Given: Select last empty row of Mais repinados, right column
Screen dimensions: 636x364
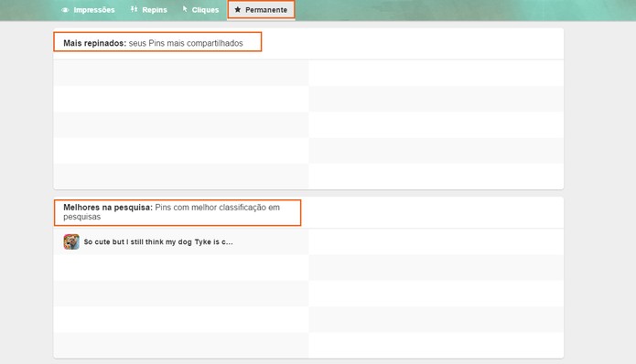Looking at the screenshot, I should click(x=436, y=177).
